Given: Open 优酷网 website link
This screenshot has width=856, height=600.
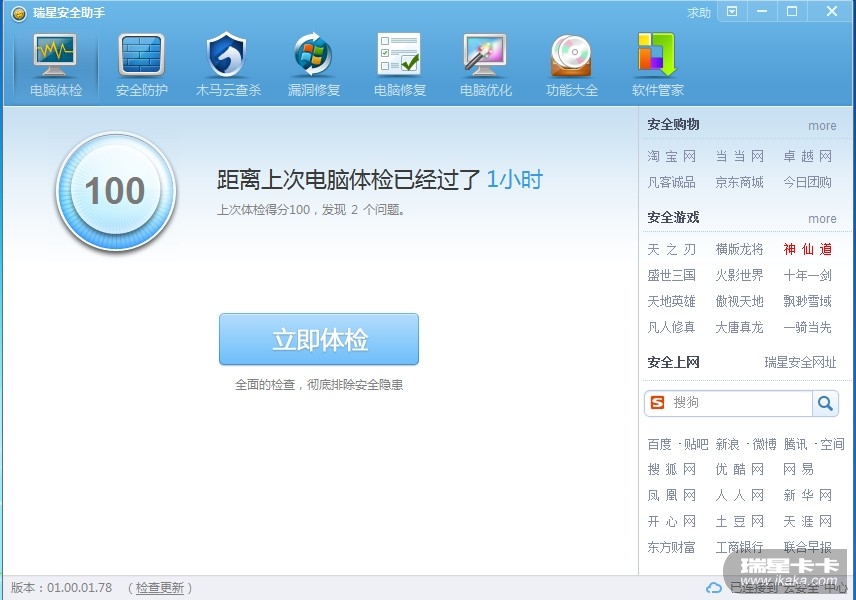Looking at the screenshot, I should tap(739, 470).
